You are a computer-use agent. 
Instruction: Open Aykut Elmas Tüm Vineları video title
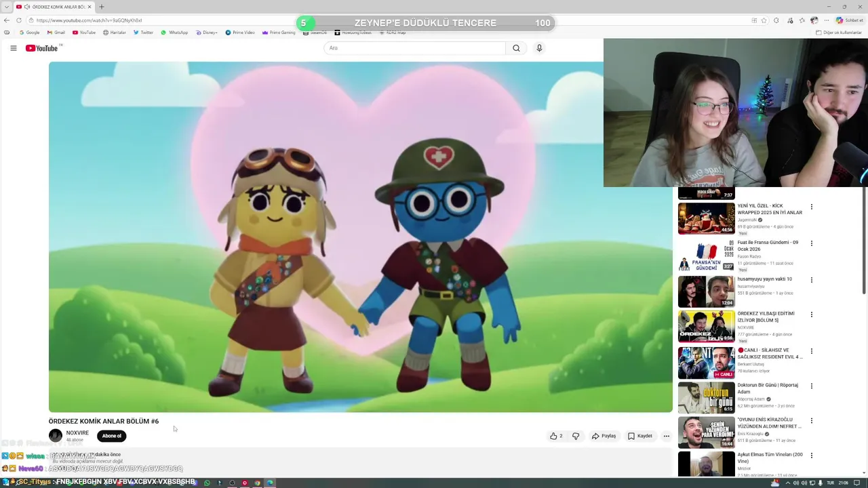(770, 457)
